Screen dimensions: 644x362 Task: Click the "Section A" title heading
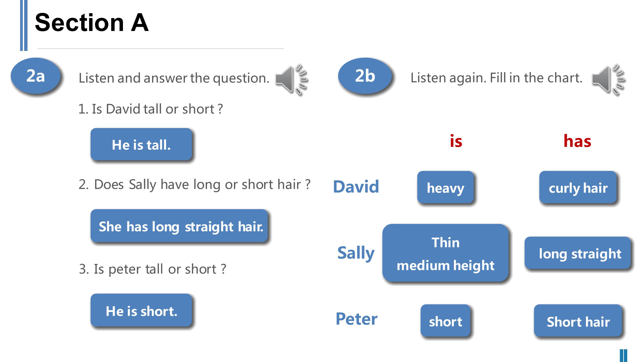click(x=92, y=23)
